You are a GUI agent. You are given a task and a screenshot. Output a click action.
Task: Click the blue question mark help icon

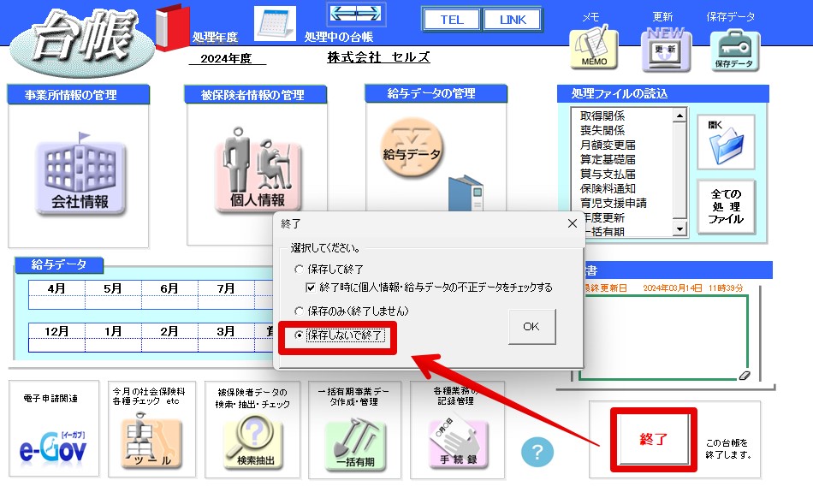[x=537, y=452]
